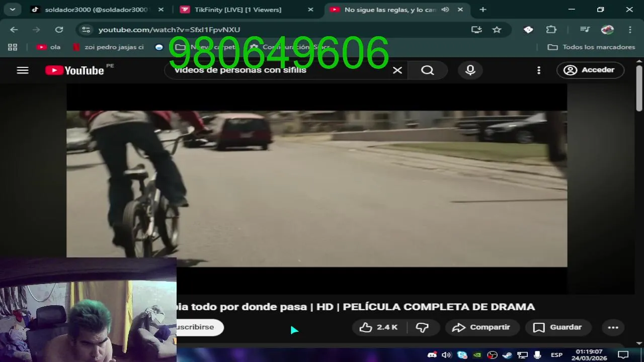Open 'zoi pedro jasjas ci' bookmark

[x=108, y=47]
